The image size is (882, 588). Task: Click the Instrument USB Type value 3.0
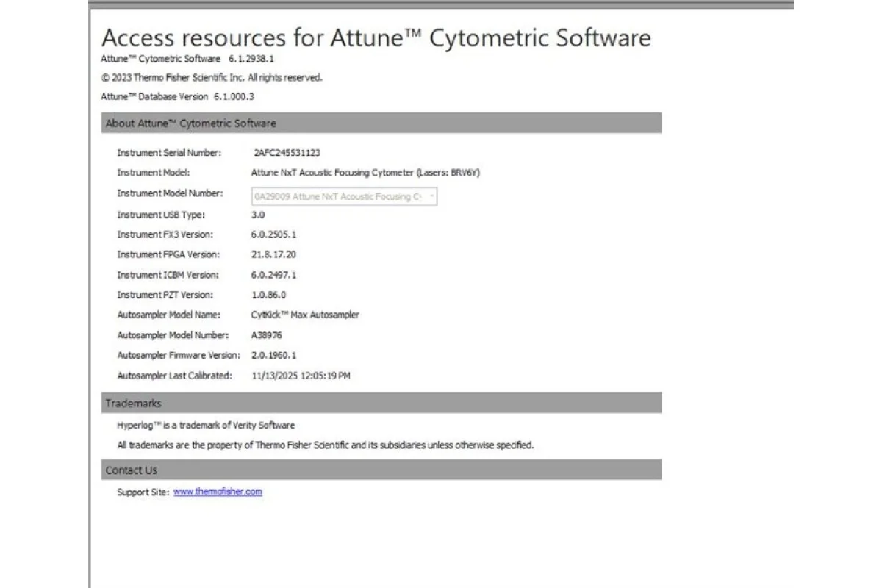[x=258, y=215]
